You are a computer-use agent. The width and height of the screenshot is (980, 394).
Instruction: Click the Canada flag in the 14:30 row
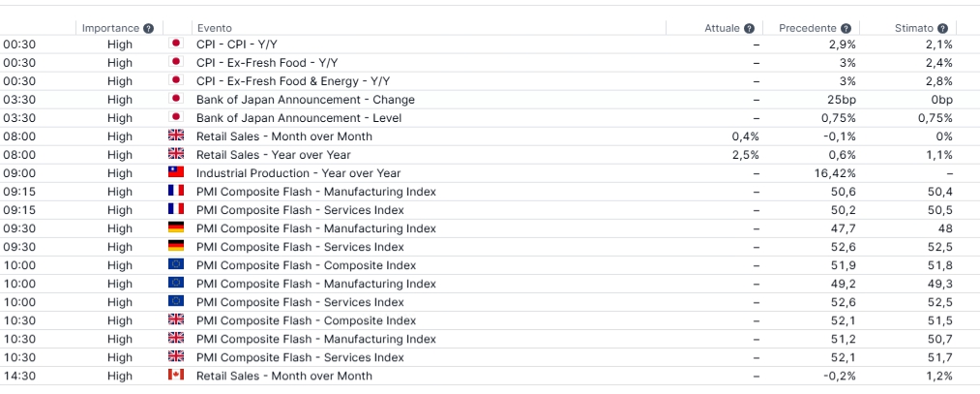[175, 376]
